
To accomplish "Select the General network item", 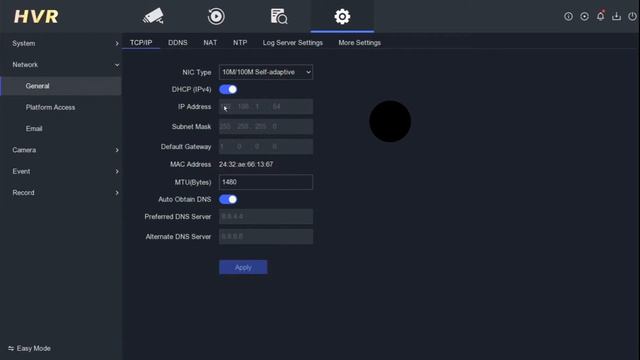I will [61, 86].
